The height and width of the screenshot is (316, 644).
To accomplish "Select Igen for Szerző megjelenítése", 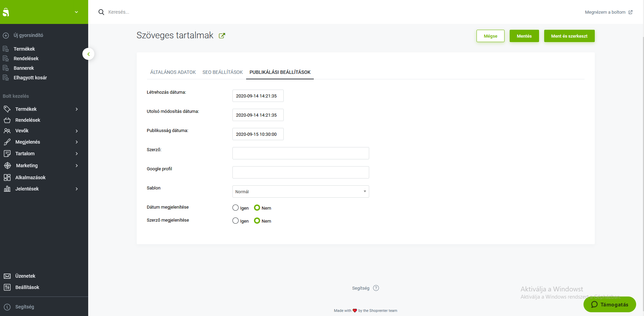I will 236,221.
